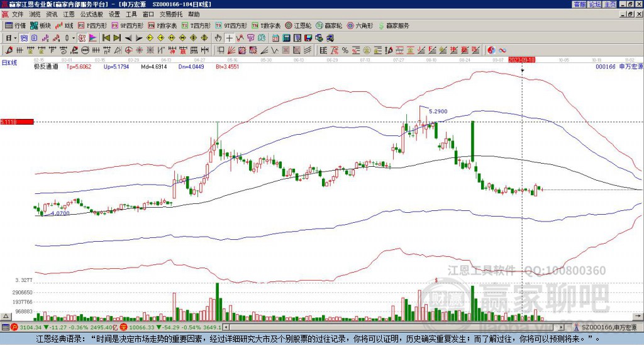Open the 江恩轮 (Gann wheel) tool
Viewport: 644px width, 345px height.
click(x=298, y=25)
